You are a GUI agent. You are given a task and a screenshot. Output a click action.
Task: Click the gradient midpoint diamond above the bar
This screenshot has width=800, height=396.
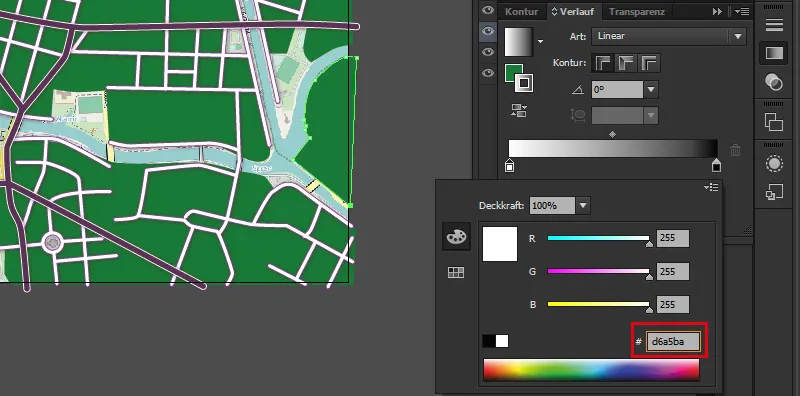[612, 135]
